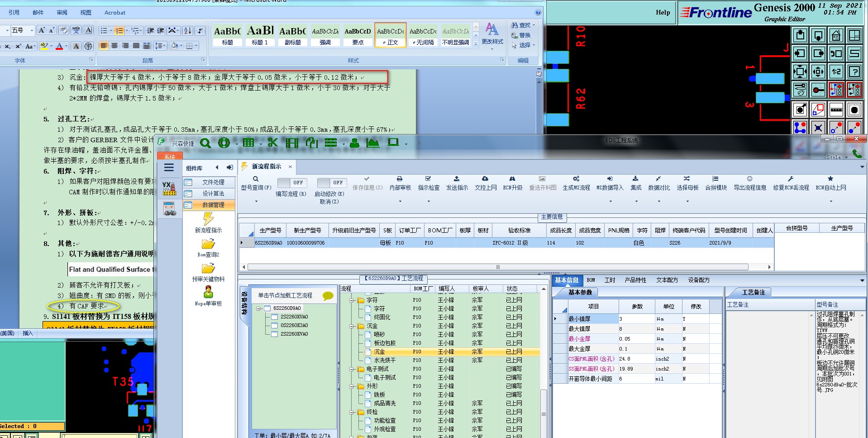
Task: Click the red font color A button
Action: [59, 46]
